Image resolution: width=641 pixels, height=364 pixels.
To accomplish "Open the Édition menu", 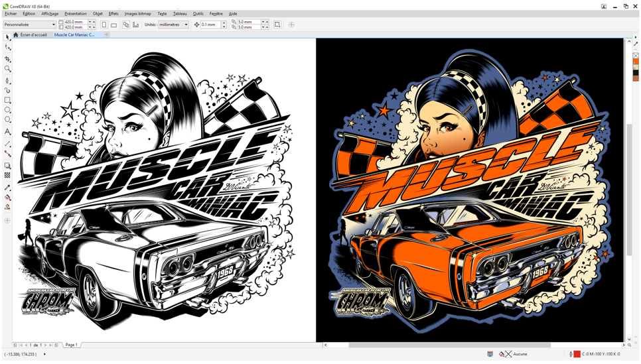I will click(29, 13).
